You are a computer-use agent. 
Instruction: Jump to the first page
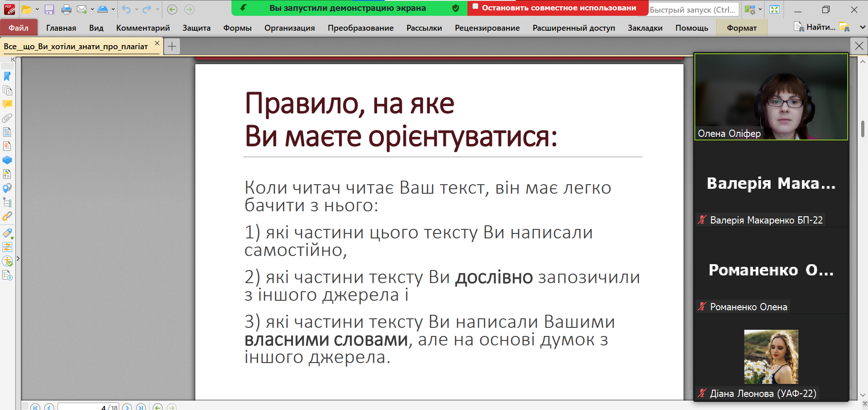35,407
